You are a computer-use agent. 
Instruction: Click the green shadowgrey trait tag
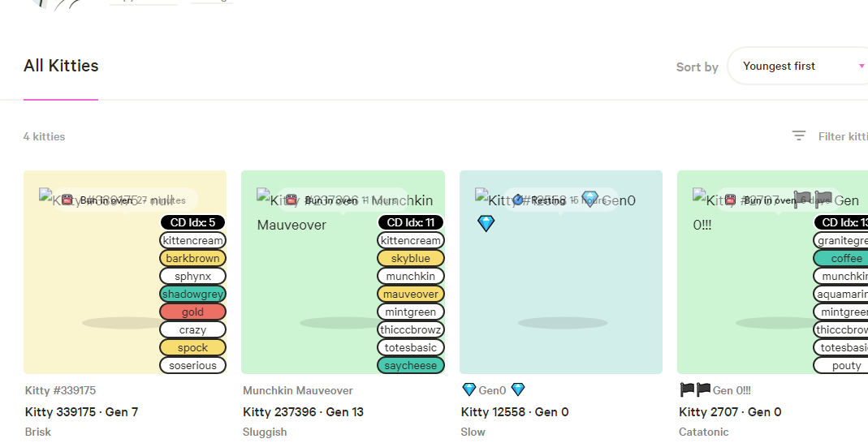pyautogui.click(x=192, y=295)
